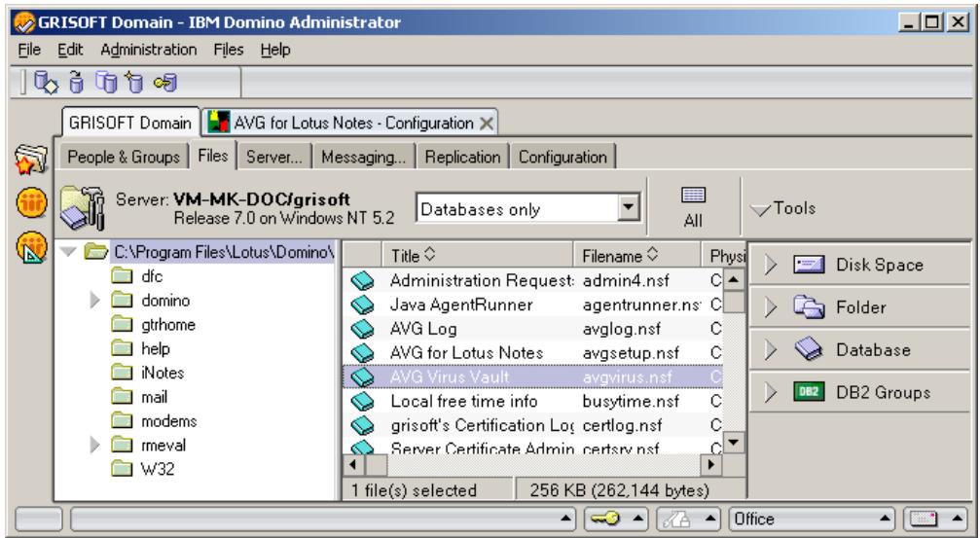This screenshot has height=538, width=980.
Task: Collapse the C:\Program Files\Lotus\Domino root node
Action: [x=68, y=252]
